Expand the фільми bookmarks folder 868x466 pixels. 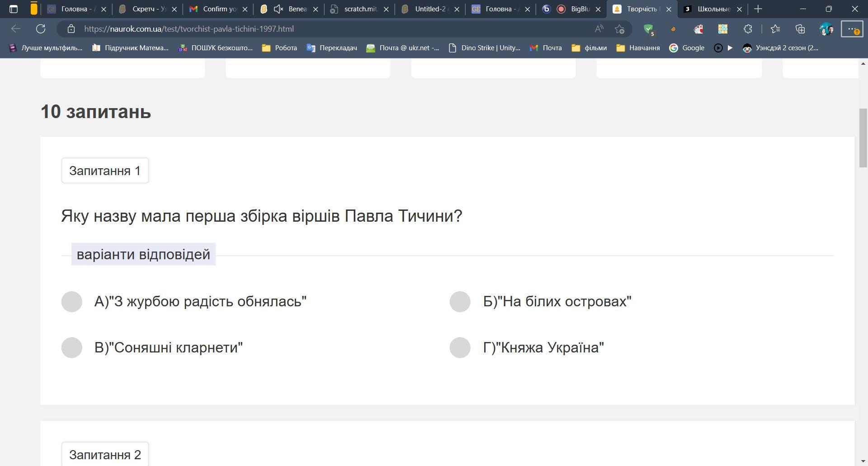tap(589, 48)
